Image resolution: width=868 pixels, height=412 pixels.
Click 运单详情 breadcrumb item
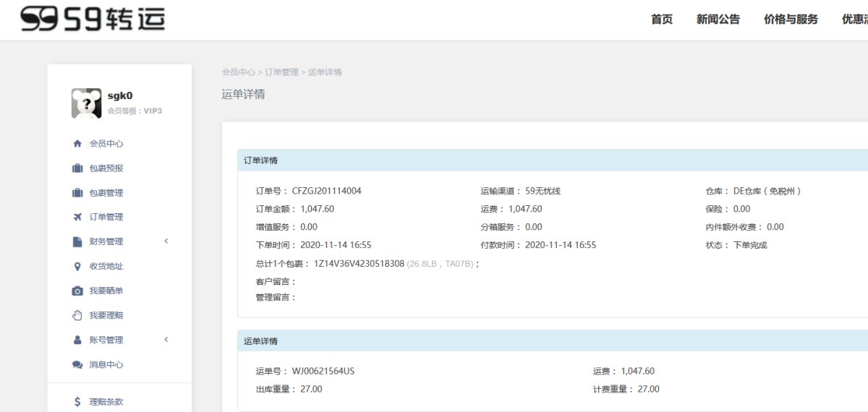point(325,72)
